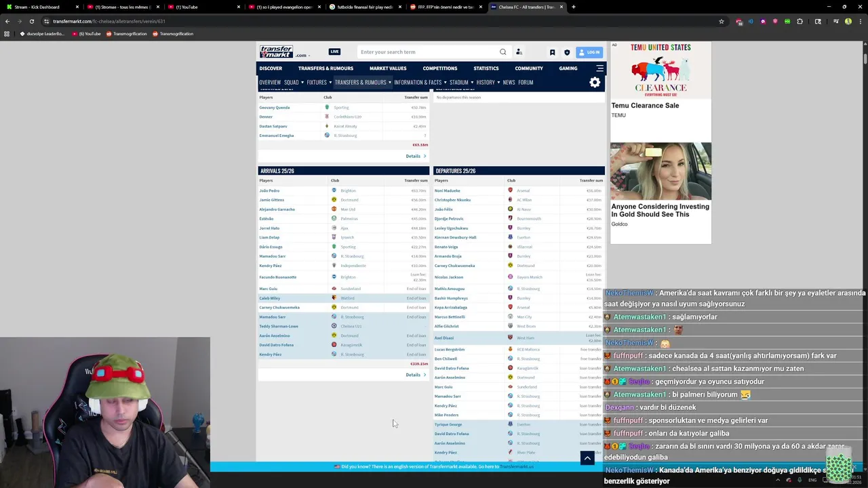Open the browser apps grid icon

(x=7, y=34)
